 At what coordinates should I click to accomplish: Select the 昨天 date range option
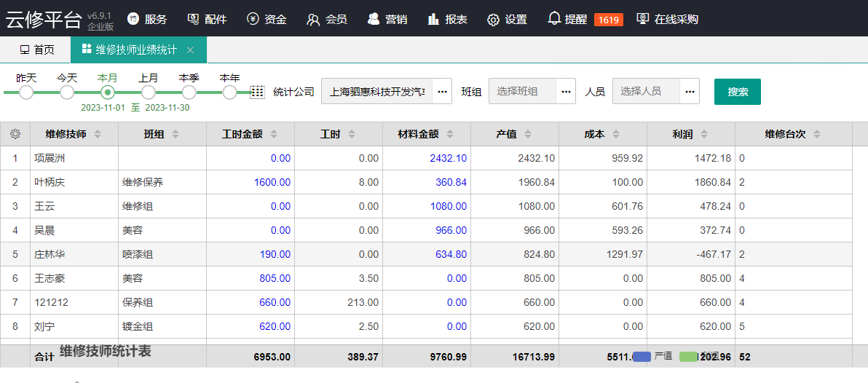tap(26, 92)
